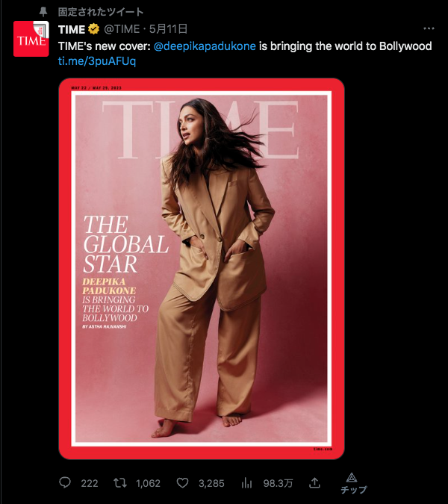Image resolution: width=448 pixels, height=504 pixels.
Task: Click the TIME profile avatar
Action: 31,39
